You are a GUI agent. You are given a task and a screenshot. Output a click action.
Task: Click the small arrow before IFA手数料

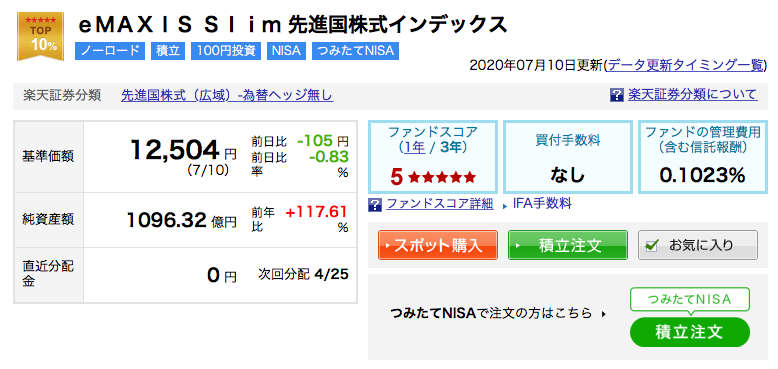click(x=505, y=205)
